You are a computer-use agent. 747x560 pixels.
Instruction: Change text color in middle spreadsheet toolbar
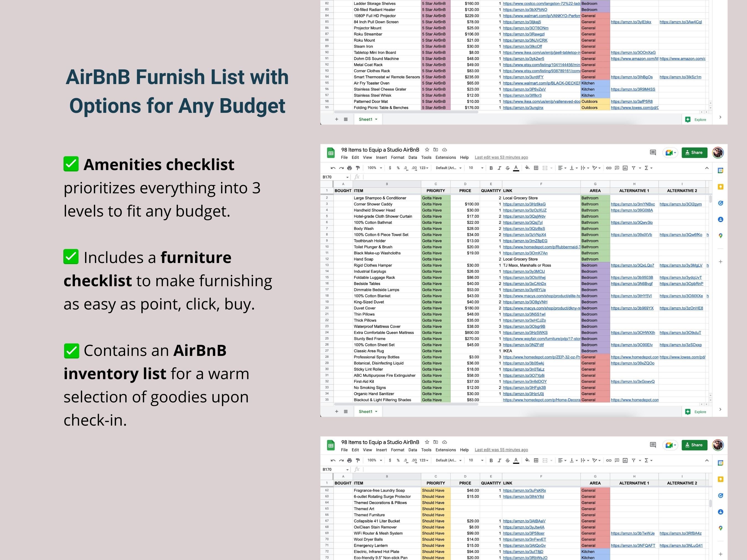[x=516, y=168]
